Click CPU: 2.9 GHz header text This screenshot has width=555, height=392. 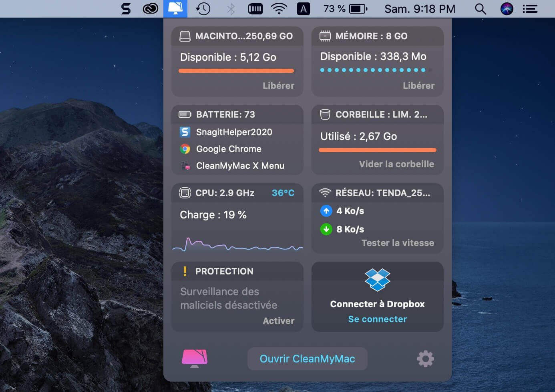(x=225, y=193)
